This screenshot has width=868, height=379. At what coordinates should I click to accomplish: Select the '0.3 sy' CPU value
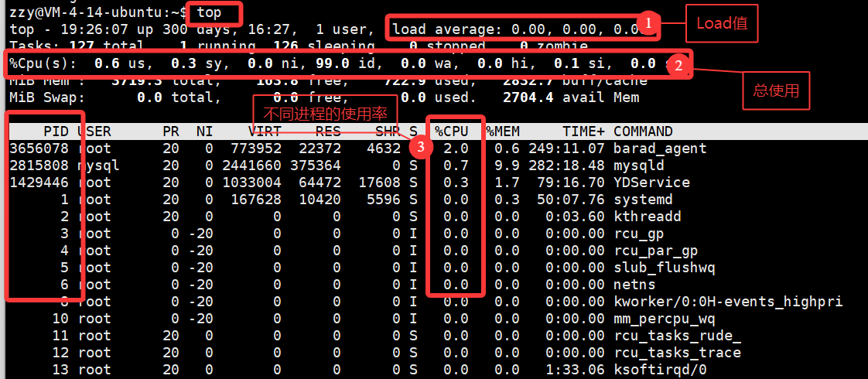coord(196,63)
